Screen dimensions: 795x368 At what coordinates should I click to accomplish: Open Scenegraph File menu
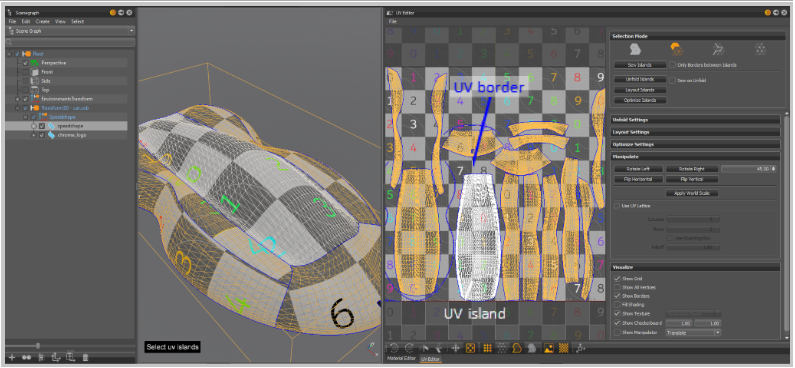click(12, 22)
